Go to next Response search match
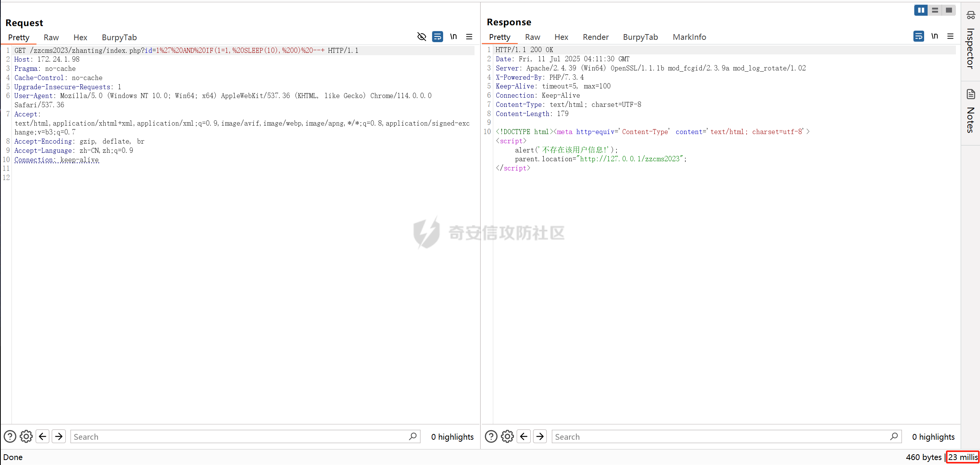The height and width of the screenshot is (465, 980). [x=540, y=436]
